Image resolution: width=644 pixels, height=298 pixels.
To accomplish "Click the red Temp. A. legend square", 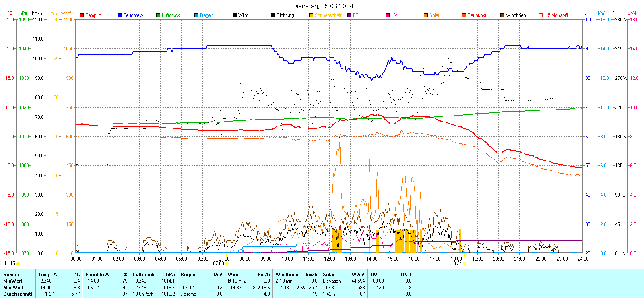I will point(82,15).
